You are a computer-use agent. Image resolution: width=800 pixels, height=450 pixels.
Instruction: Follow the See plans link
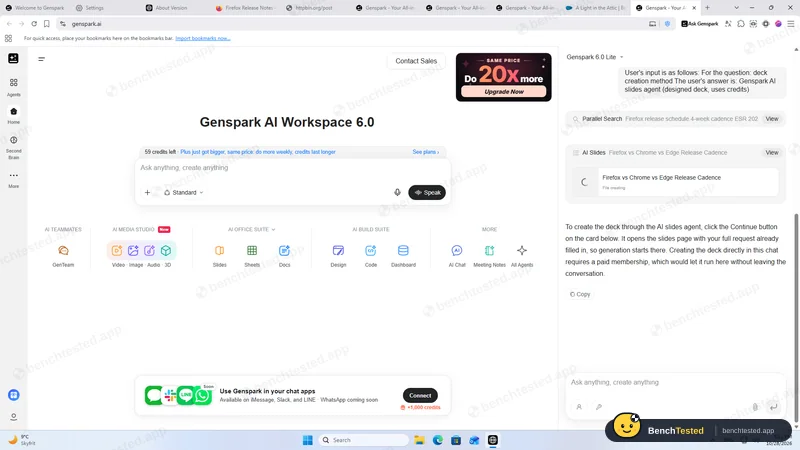(x=426, y=152)
